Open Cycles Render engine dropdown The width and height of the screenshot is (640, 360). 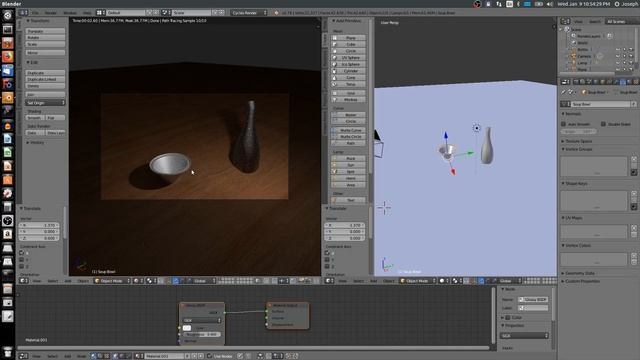coord(249,13)
